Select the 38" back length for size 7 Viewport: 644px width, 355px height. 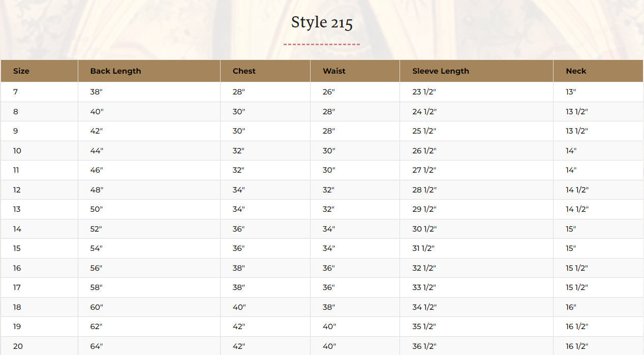point(97,92)
